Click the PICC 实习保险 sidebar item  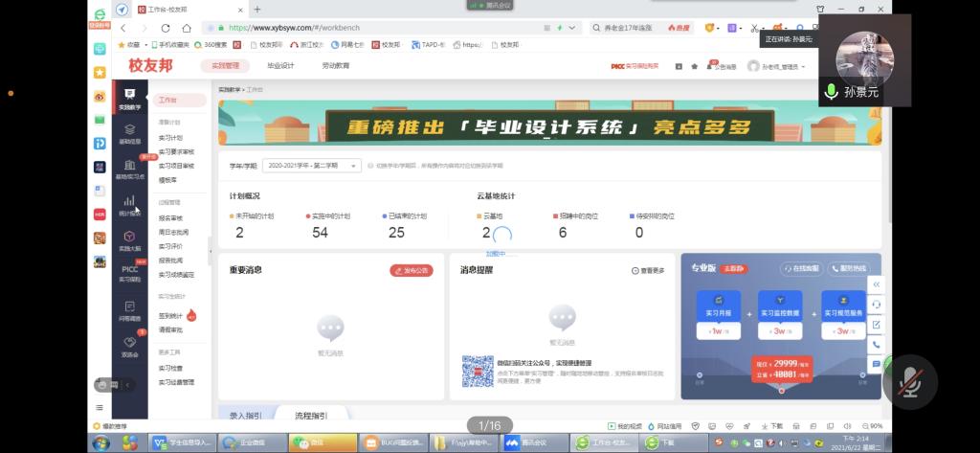click(130, 274)
